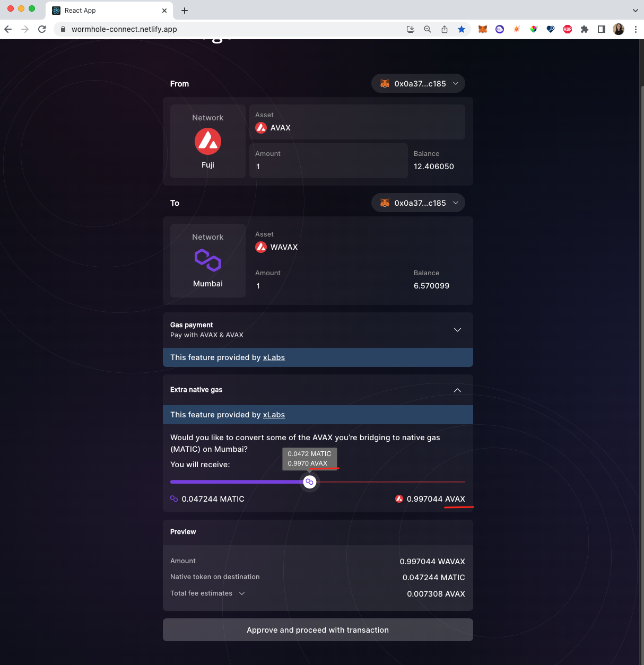Screen dimensions: 644x665
Task: Click the AVAX asset icon in From section
Action: tap(261, 127)
